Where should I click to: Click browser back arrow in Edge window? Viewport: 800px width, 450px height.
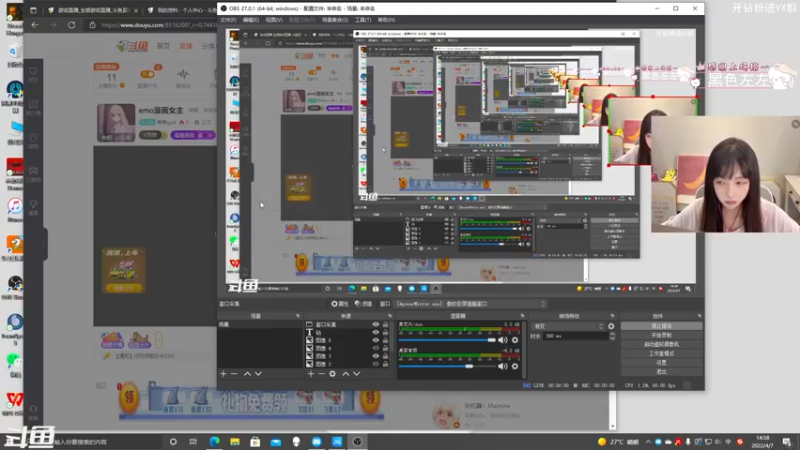[35, 24]
